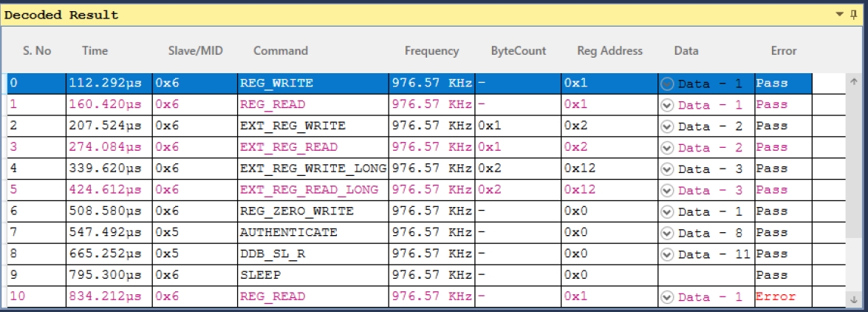Sort by the Time column header
The image size is (868, 312).
coord(95,51)
